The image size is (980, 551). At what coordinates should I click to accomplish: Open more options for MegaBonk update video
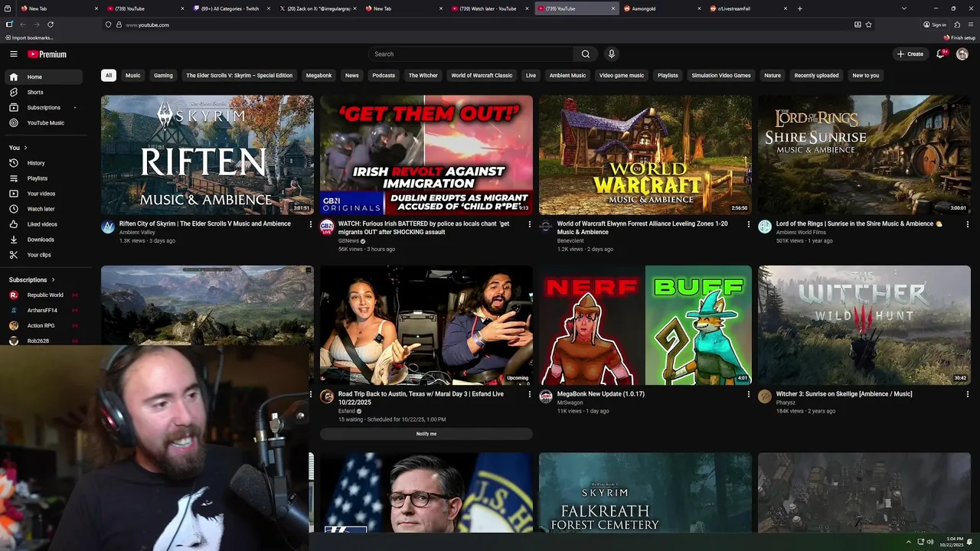click(x=748, y=394)
